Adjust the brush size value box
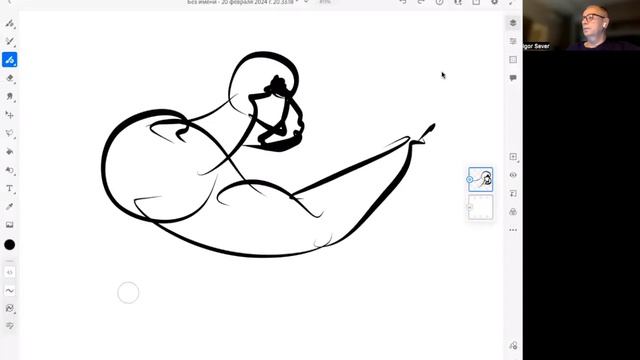This screenshot has width=640, height=360. pos(9,272)
